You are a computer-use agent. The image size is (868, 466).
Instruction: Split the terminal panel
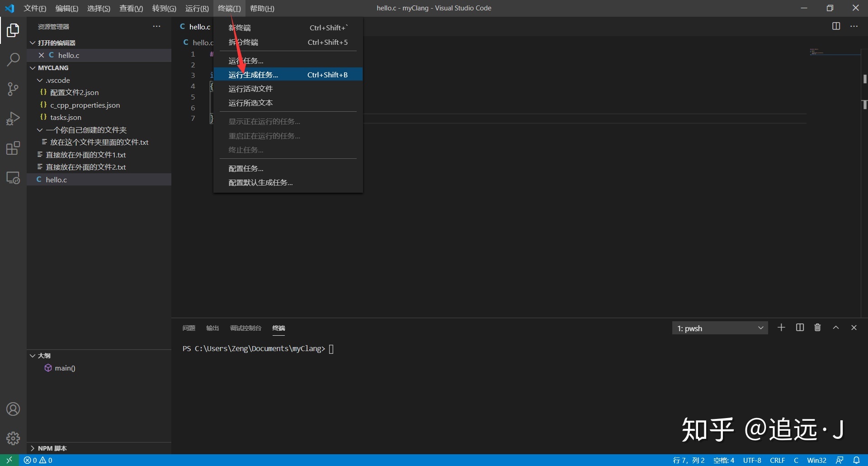[800, 328]
